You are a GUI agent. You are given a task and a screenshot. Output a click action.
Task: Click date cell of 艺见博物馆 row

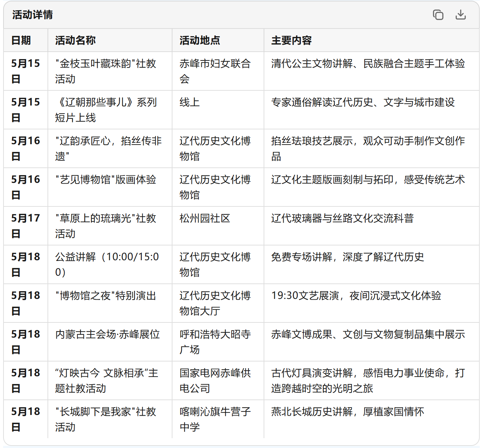[26, 187]
